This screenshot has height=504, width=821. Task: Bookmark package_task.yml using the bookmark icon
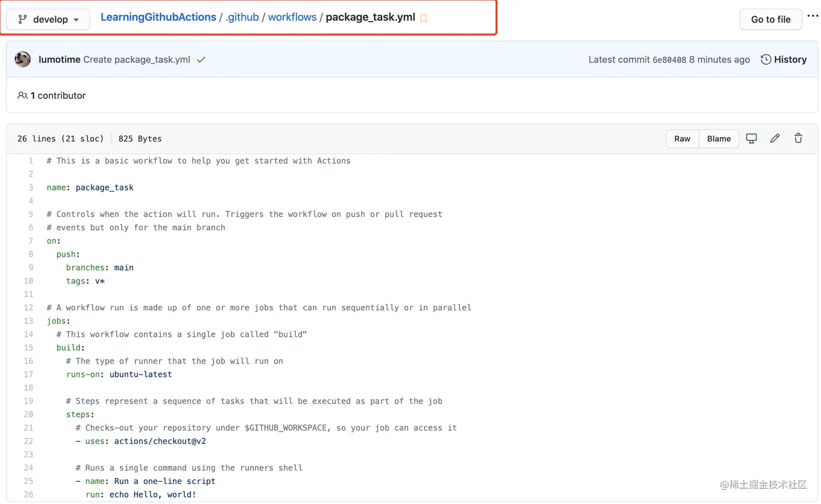point(424,18)
